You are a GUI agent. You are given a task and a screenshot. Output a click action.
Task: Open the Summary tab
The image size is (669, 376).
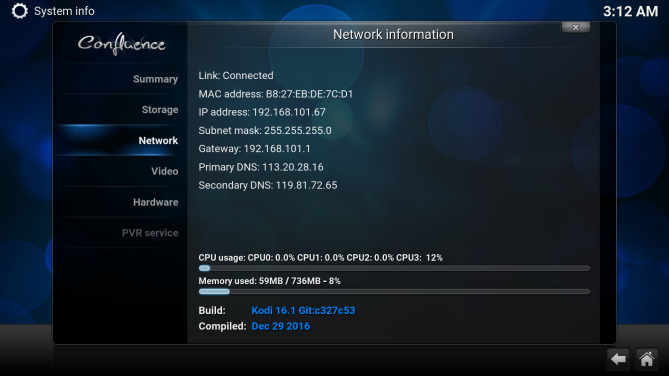coord(155,79)
